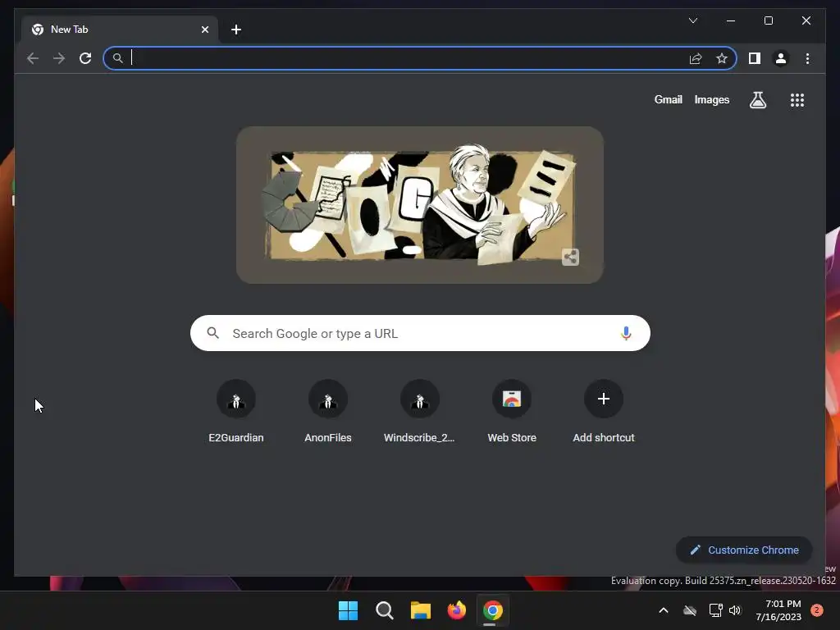Click the browser back arrow
840x630 pixels.
[33, 58]
